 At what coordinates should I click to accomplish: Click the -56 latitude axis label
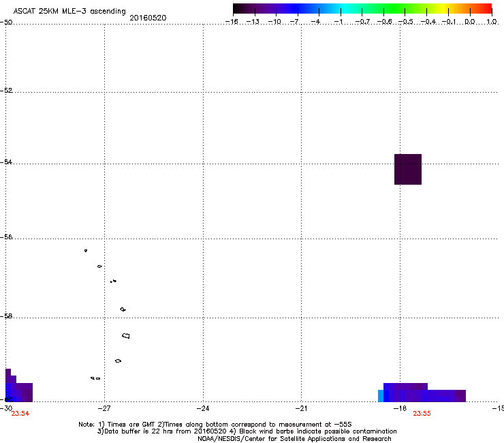[x=6, y=237]
